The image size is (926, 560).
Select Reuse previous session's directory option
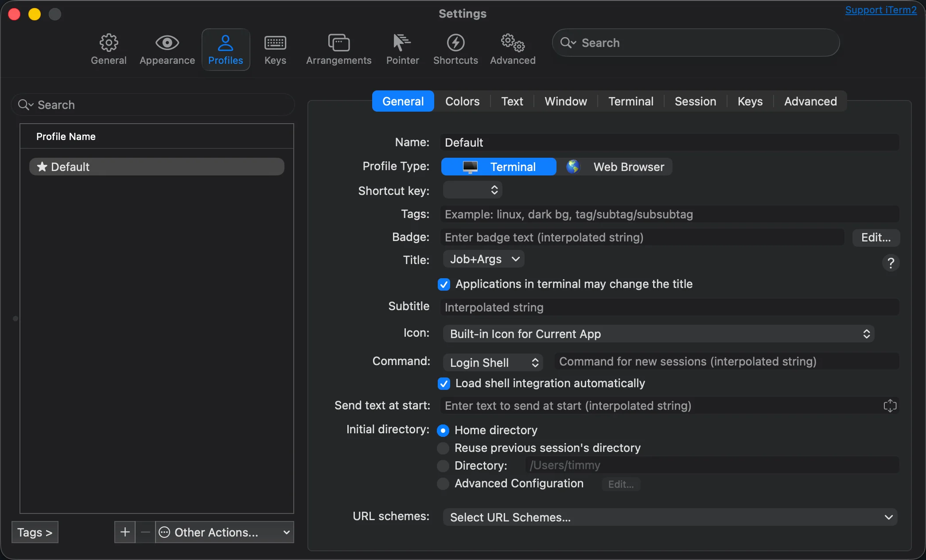tap(443, 448)
